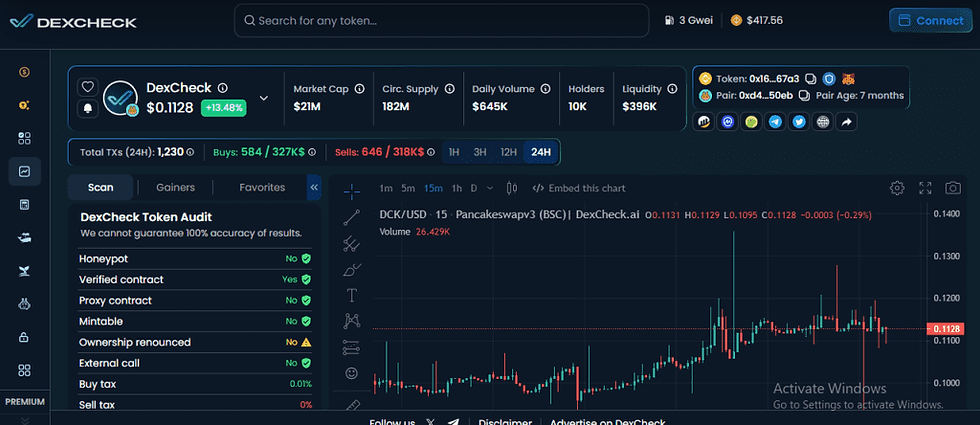
Task: Open the Telegram social link
Action: [776, 122]
